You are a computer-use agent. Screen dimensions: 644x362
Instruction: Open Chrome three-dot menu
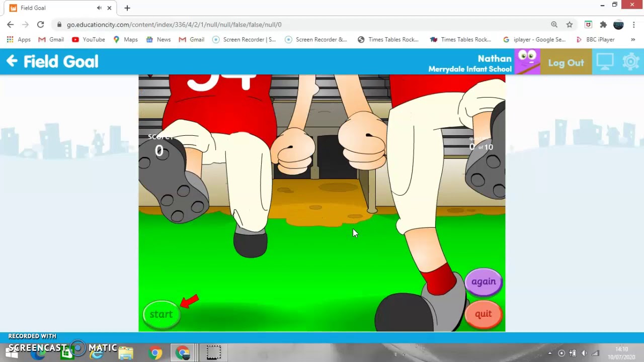click(x=633, y=24)
